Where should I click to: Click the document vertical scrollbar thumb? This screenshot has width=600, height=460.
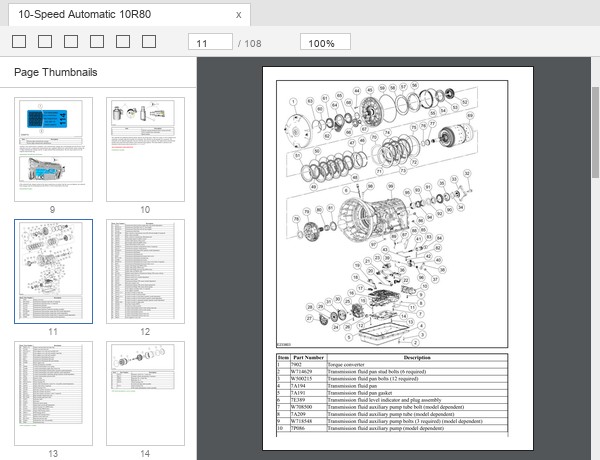[595, 132]
